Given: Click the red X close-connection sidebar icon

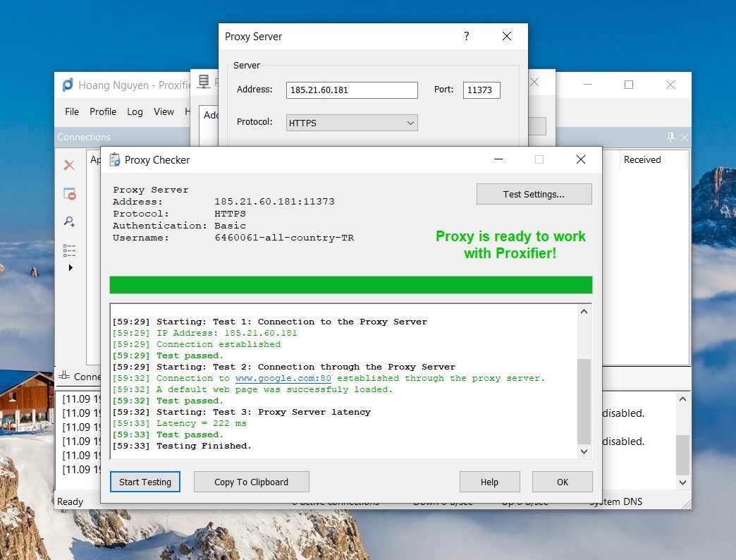Looking at the screenshot, I should click(x=69, y=166).
